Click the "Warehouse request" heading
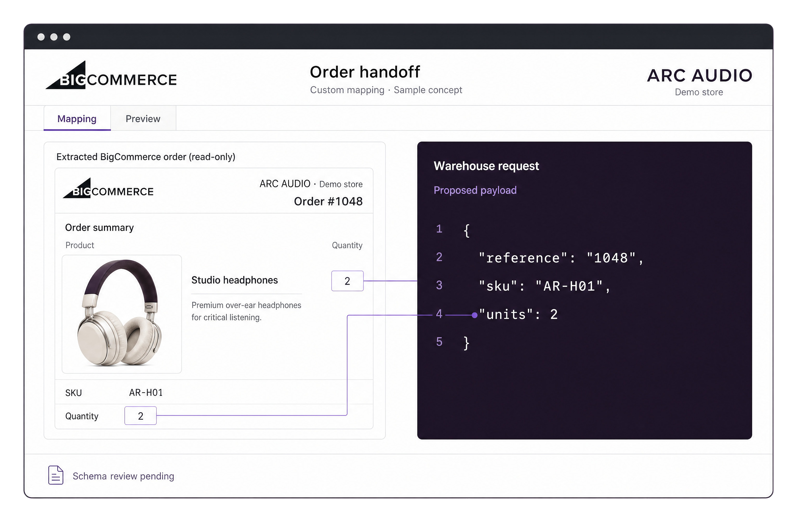The image size is (798, 532). pos(486,166)
